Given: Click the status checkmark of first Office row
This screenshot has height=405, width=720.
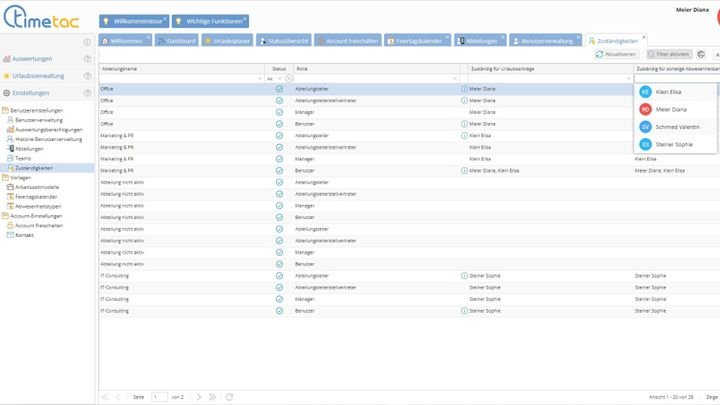Looking at the screenshot, I should tap(279, 89).
